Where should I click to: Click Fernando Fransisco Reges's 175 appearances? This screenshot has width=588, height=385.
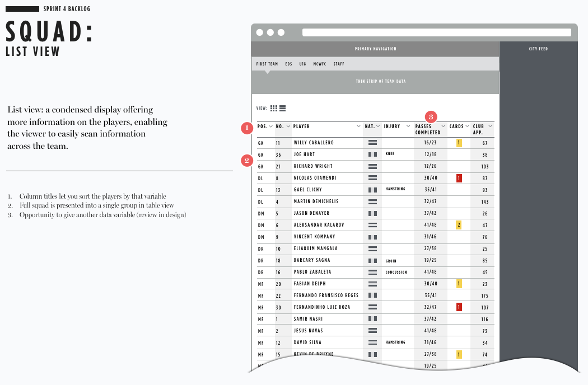tap(485, 296)
